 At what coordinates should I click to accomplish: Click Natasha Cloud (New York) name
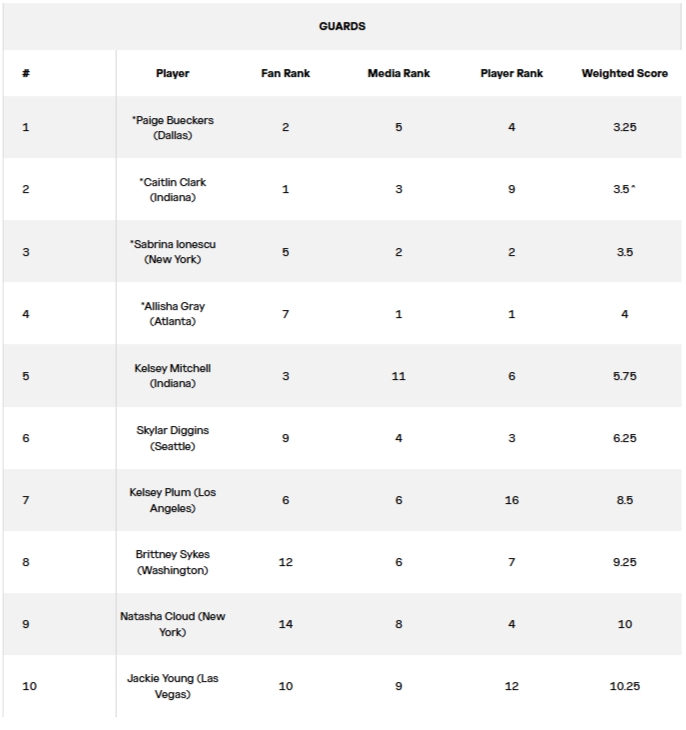172,624
